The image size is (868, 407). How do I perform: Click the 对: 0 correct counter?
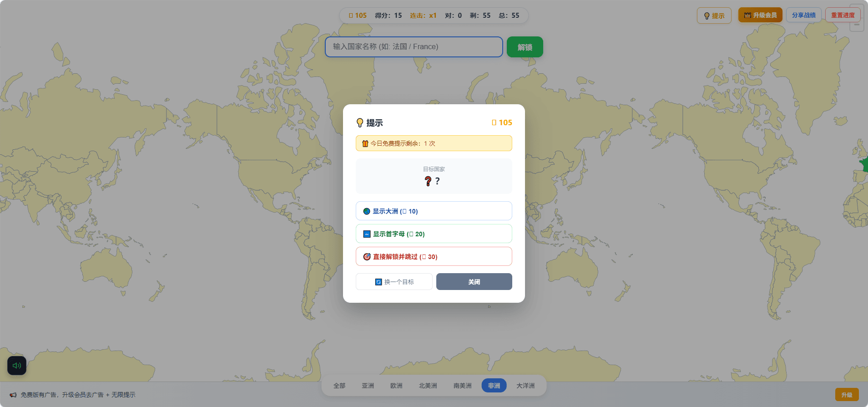click(454, 15)
